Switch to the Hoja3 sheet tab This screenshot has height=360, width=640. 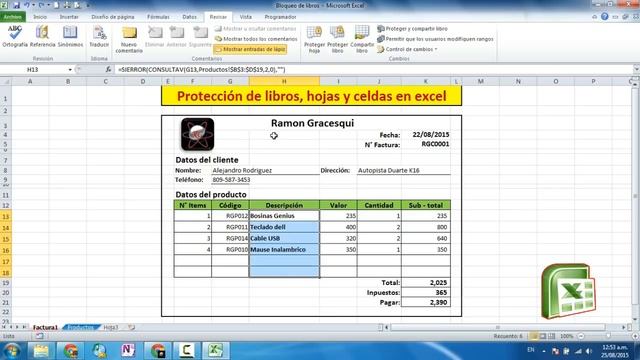pos(111,327)
